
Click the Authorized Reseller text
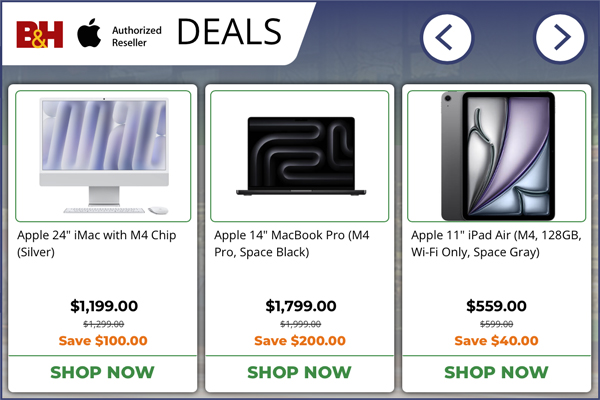pos(137,34)
